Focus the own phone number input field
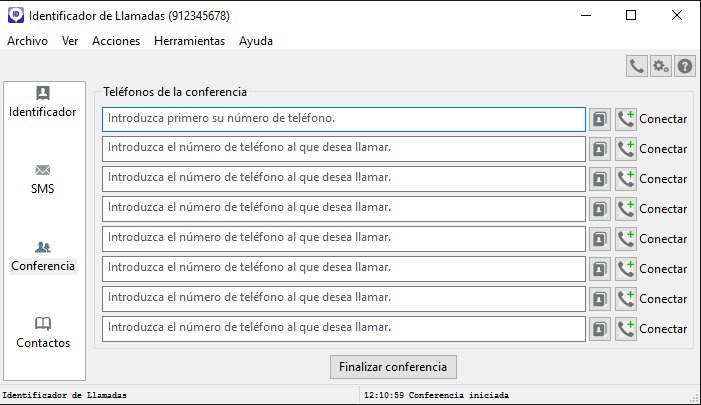Screen dimensions: 701x405 pos(343,119)
